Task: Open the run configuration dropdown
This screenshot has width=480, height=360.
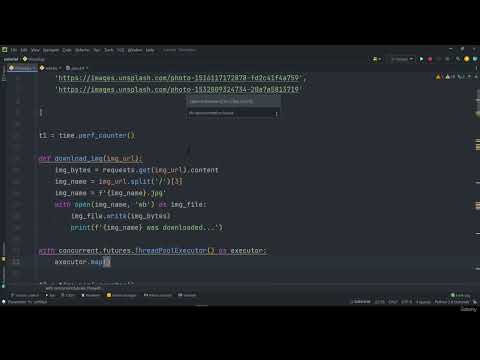Action: [x=402, y=59]
